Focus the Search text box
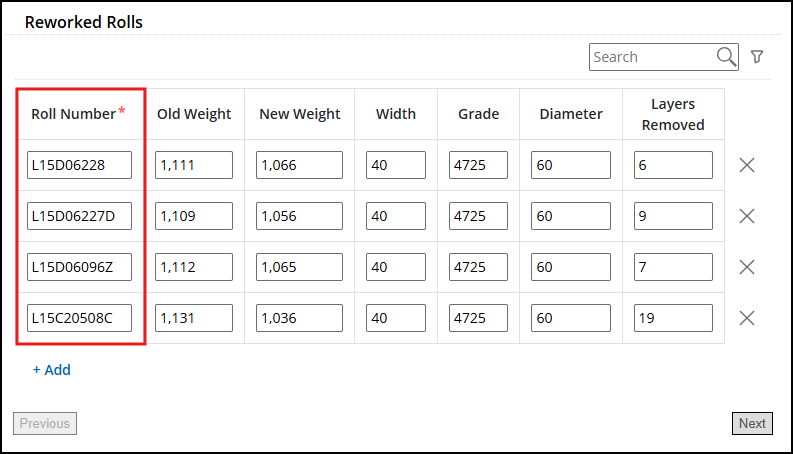Image resolution: width=793 pixels, height=454 pixels. click(652, 57)
